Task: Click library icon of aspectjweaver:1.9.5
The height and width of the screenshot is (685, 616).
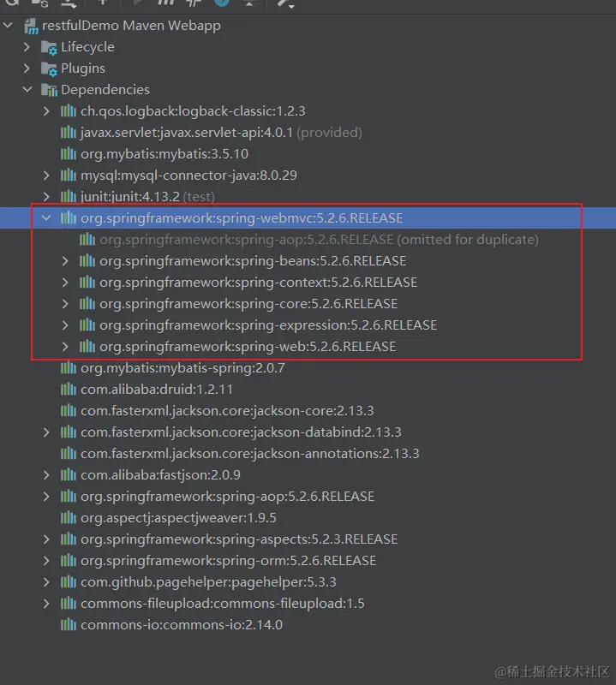Action: tap(69, 518)
